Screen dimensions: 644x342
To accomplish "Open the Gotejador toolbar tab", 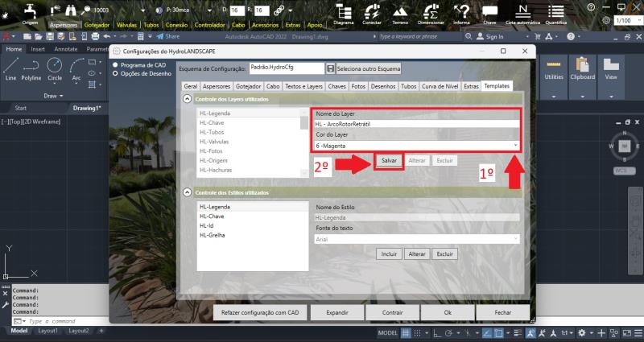I will 97,25.
